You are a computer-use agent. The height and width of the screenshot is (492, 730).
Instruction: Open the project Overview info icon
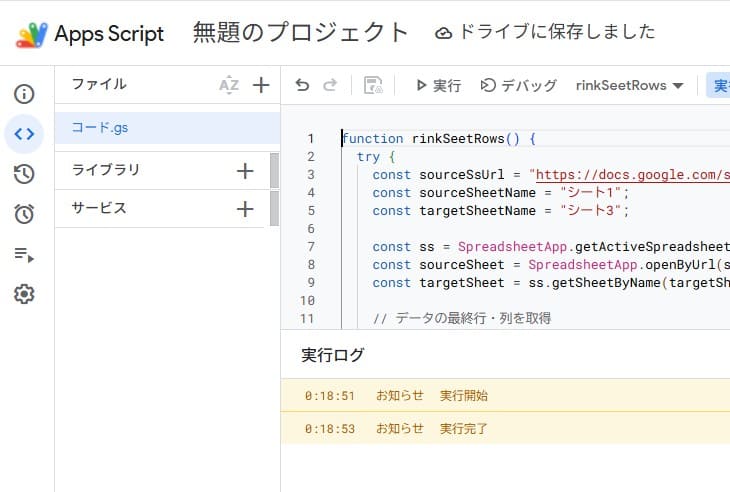[x=24, y=94]
